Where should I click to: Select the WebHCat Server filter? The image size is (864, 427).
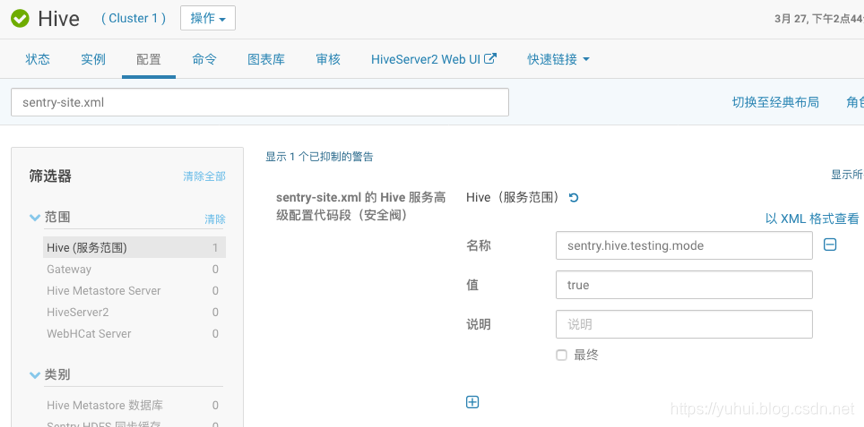pos(134,333)
